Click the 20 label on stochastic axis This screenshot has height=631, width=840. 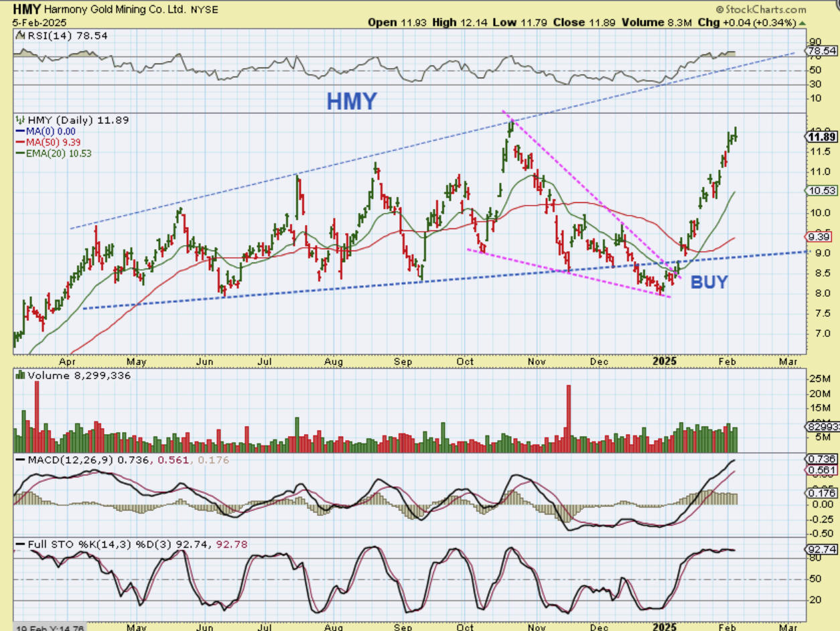tap(815, 600)
